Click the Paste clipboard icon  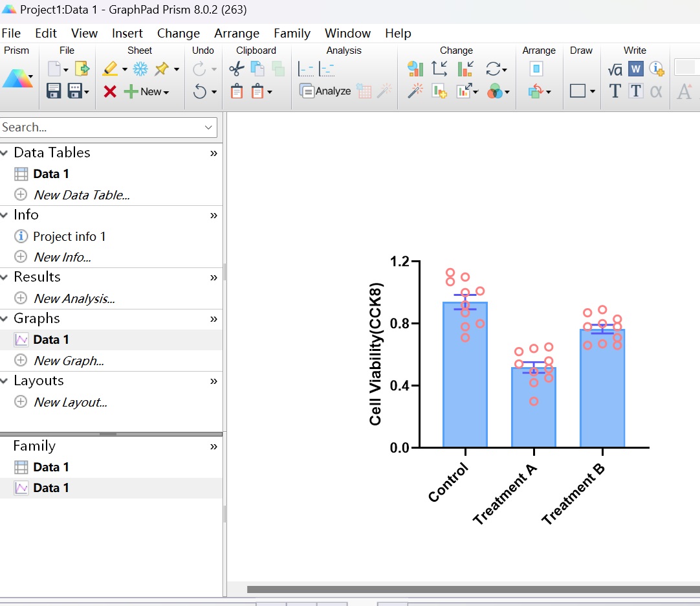(237, 91)
